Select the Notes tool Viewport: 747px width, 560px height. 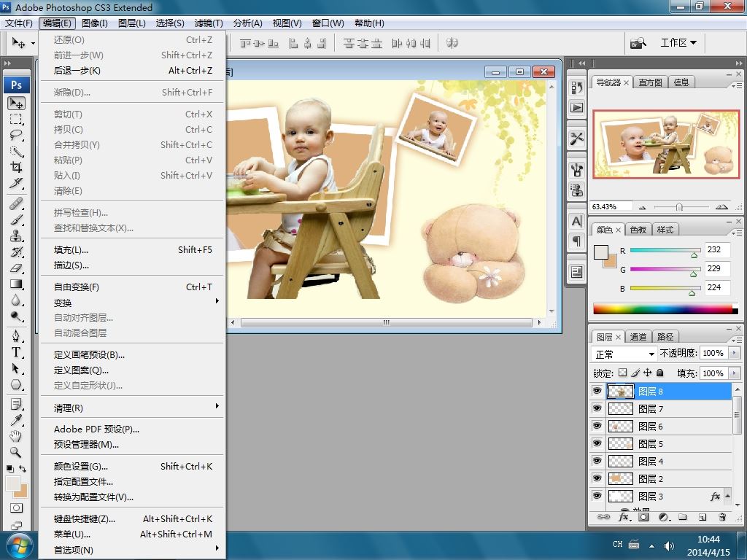pos(16,404)
